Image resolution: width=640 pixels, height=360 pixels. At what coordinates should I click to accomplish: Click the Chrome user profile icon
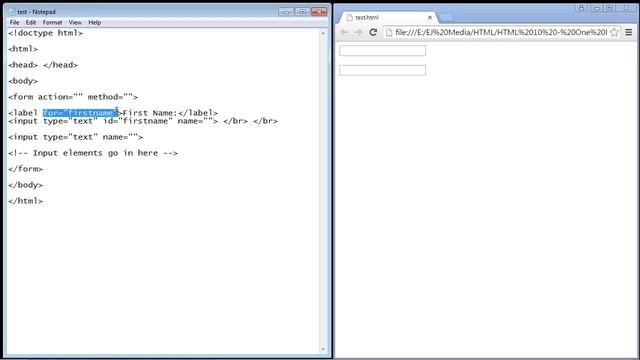click(582, 8)
